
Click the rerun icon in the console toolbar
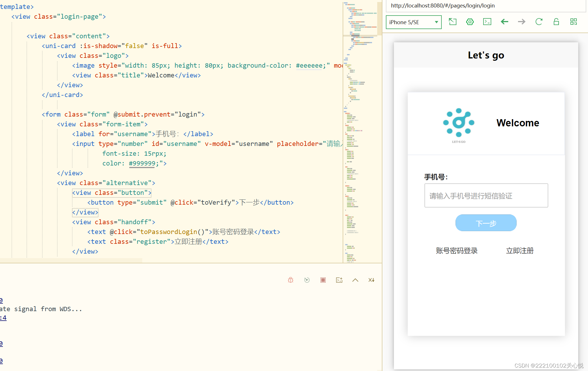click(x=307, y=280)
